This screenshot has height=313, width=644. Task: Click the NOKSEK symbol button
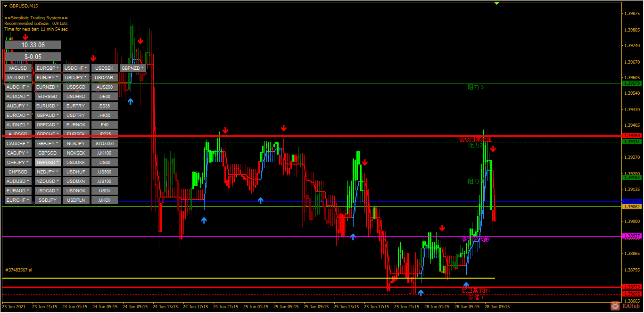[76, 153]
